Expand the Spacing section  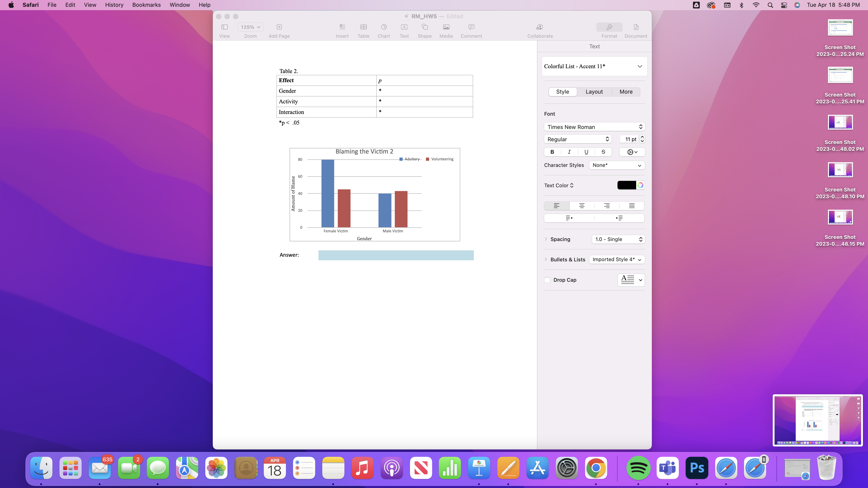(546, 239)
